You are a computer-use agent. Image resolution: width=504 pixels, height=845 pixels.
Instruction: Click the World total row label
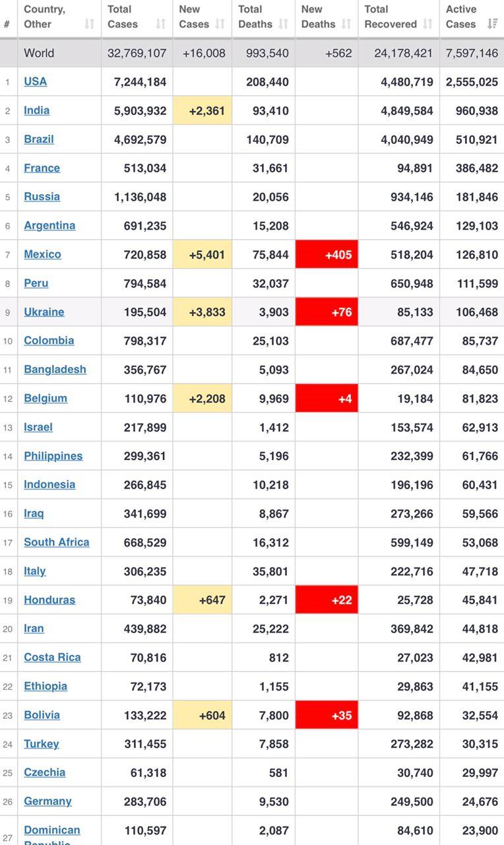(39, 53)
